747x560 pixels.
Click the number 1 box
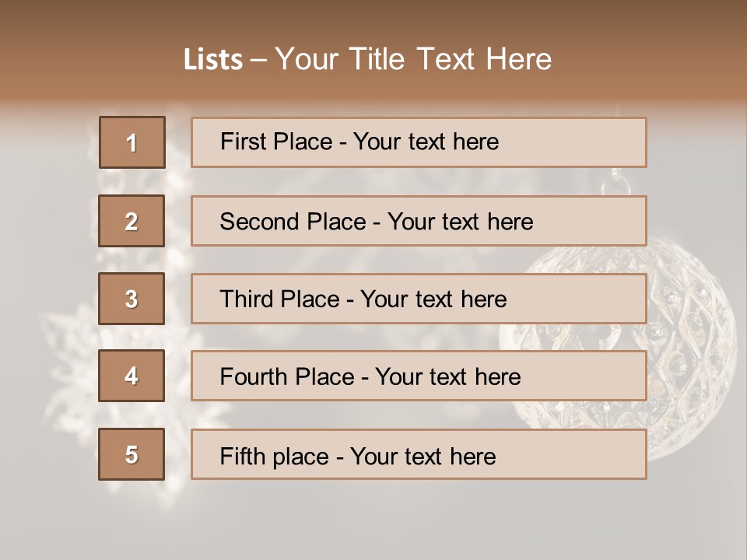coord(132,142)
